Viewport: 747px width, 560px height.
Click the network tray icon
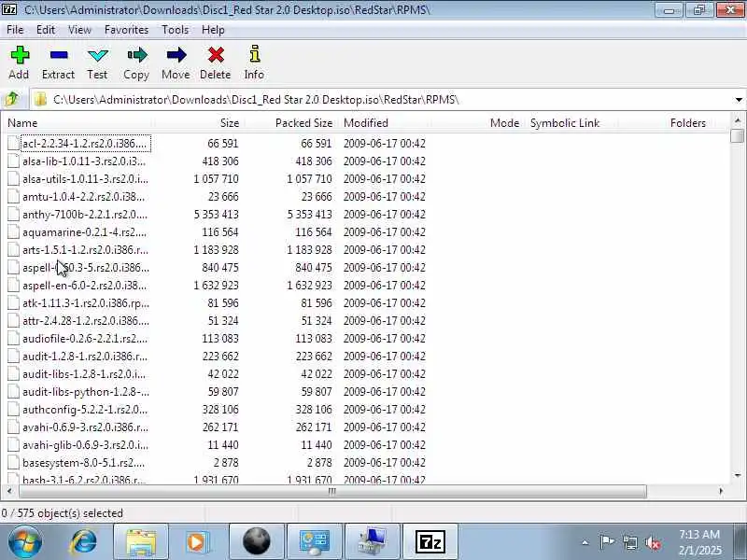tap(630, 543)
